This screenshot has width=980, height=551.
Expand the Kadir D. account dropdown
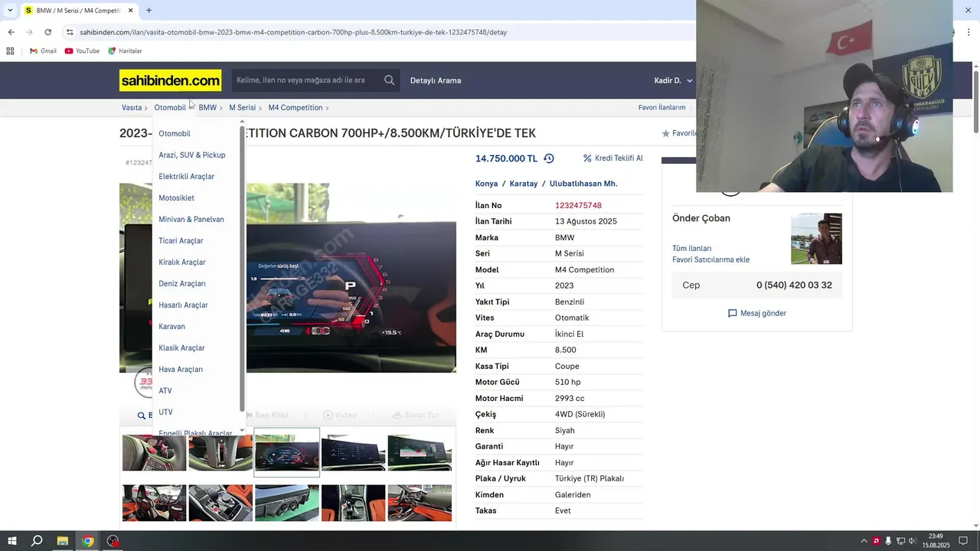point(673,80)
